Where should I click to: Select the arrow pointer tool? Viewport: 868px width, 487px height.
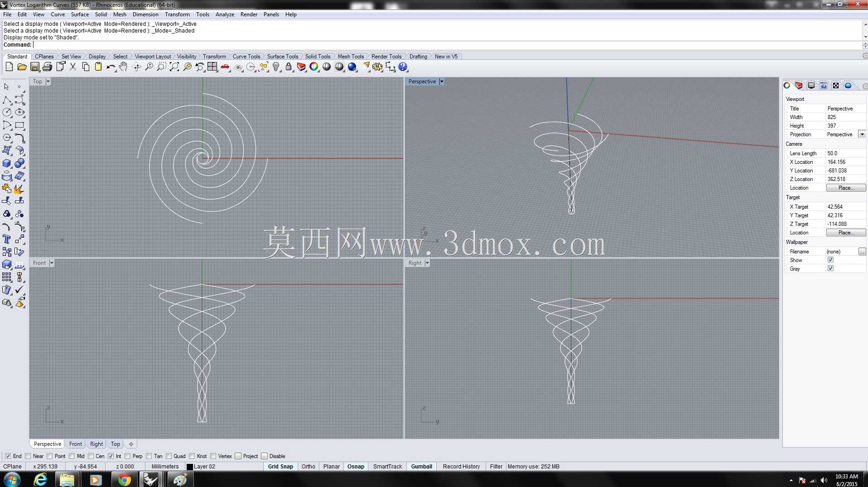(7, 86)
